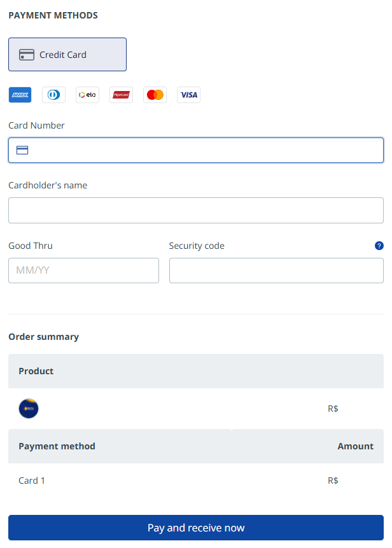
Task: Focus the Card Number input field
Action: coord(204,150)
